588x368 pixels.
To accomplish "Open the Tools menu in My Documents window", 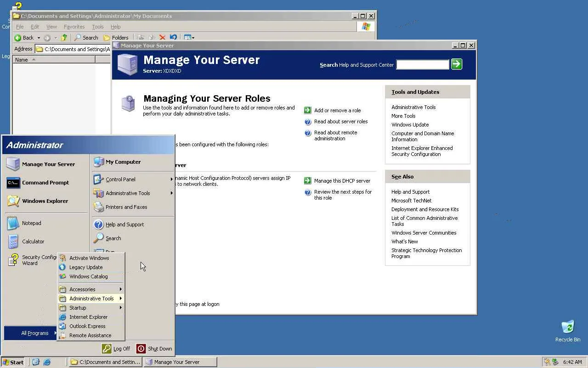I will [98, 27].
